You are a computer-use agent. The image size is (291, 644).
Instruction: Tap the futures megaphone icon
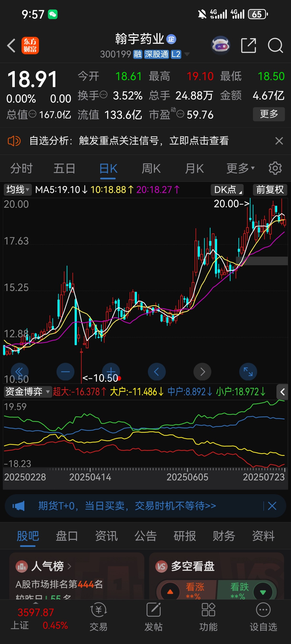(19, 506)
